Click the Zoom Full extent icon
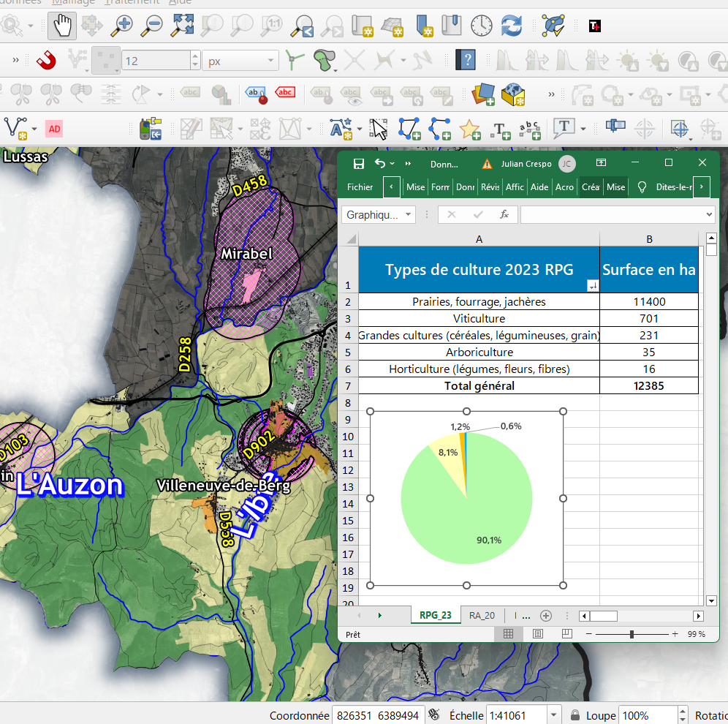The height and width of the screenshot is (724, 728). point(182,26)
